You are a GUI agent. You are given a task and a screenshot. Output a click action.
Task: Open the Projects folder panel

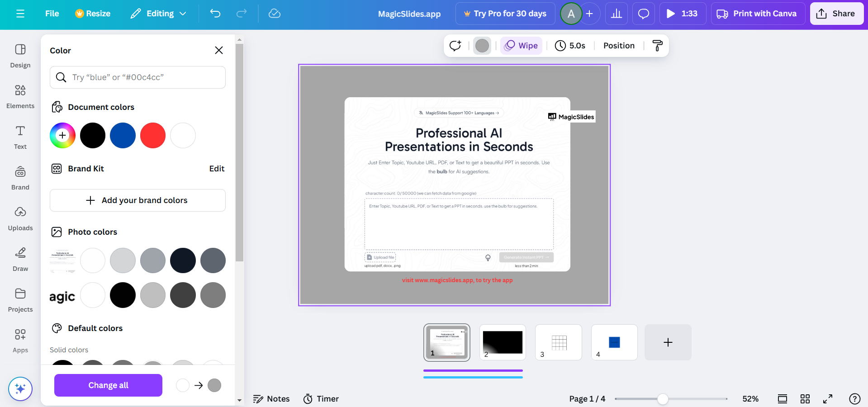(20, 300)
